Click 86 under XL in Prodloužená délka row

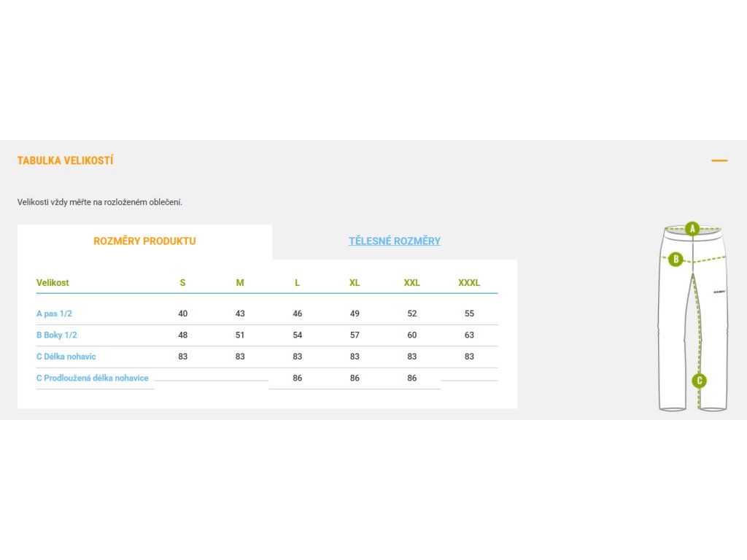355,378
